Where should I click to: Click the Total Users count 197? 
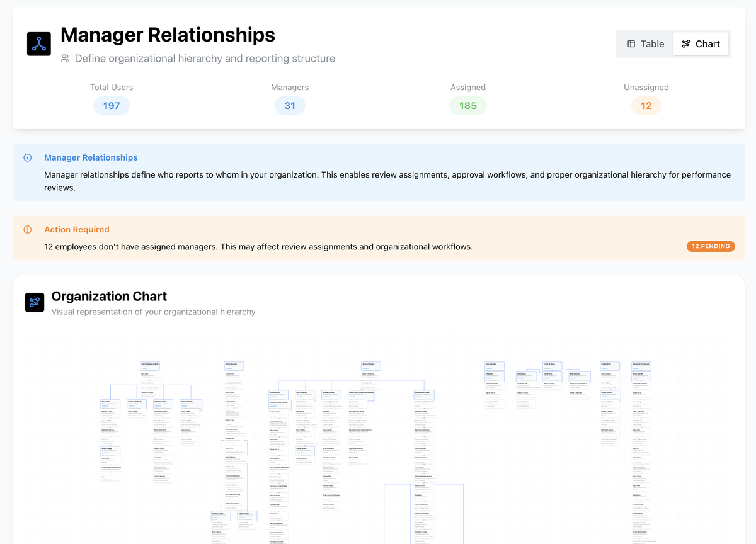tap(112, 106)
